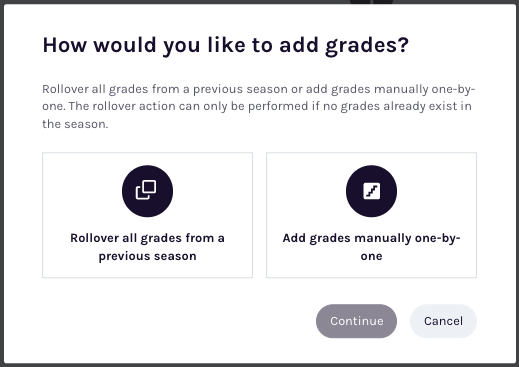Select the dark circle above the Add grades manually label

point(371,191)
